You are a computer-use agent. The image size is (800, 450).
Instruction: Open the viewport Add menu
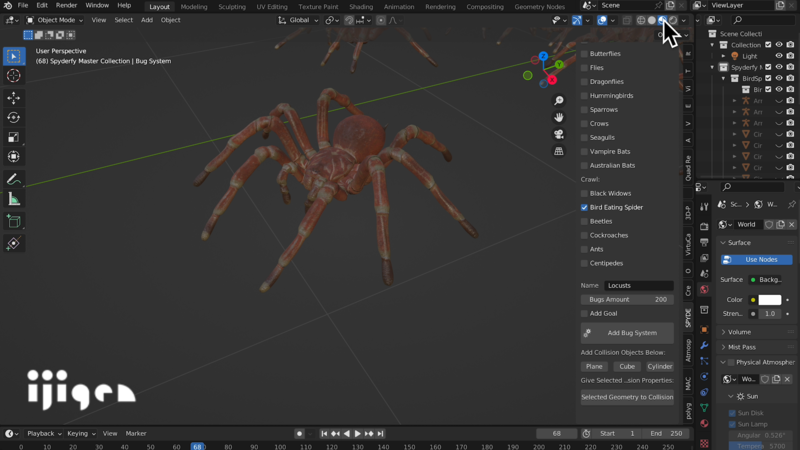[x=146, y=20]
